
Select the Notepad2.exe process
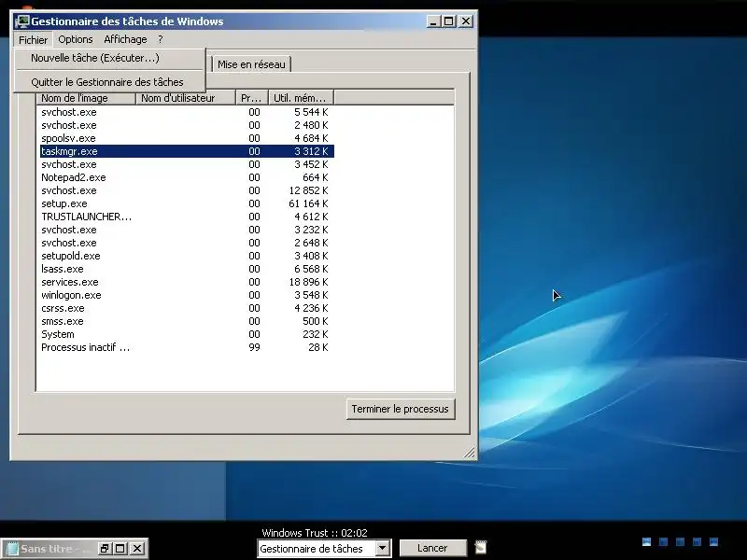(187, 177)
